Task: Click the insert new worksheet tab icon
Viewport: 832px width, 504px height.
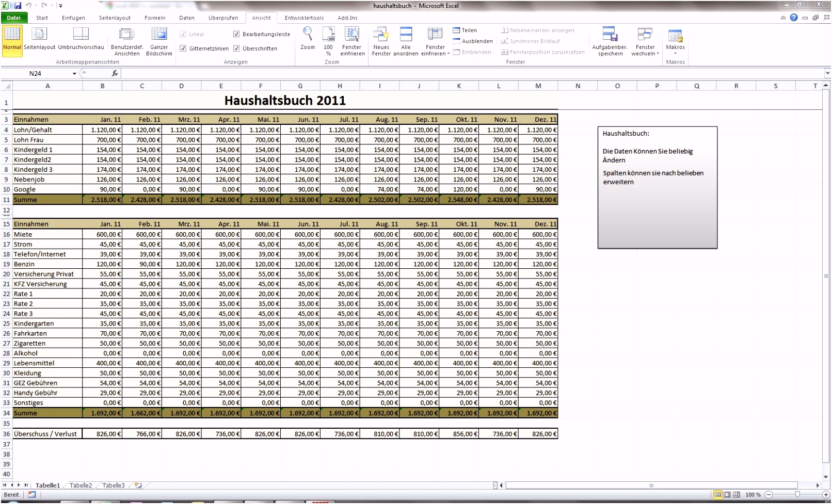Action: [x=138, y=485]
